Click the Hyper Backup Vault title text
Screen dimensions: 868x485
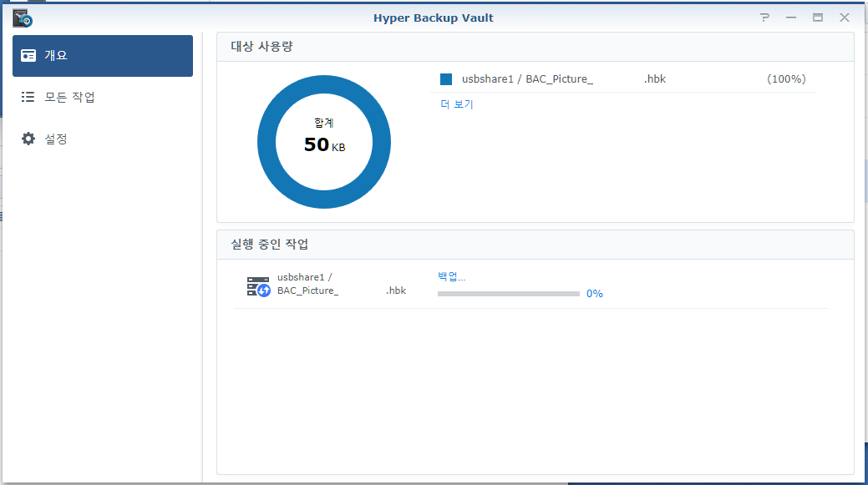click(x=434, y=18)
